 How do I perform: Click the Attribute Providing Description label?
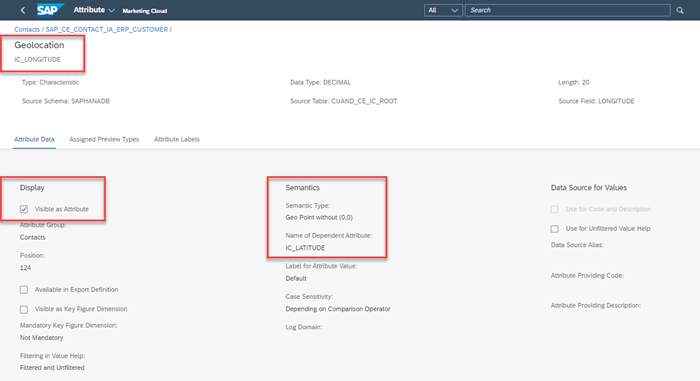(596, 306)
